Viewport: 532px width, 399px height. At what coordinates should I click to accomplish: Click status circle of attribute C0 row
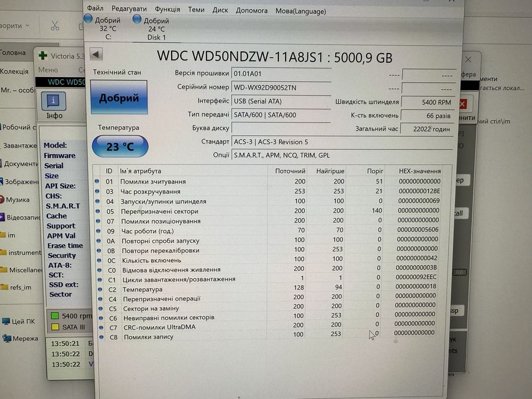tap(100, 270)
